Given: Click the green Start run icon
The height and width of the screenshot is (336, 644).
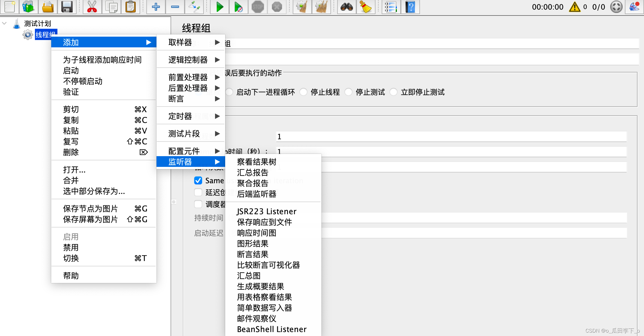Looking at the screenshot, I should 220,7.
